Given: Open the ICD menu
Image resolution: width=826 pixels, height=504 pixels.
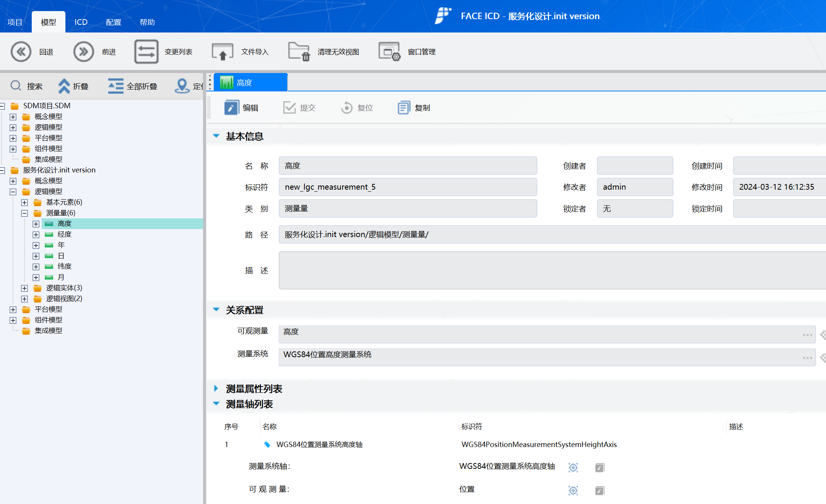Looking at the screenshot, I should click(x=81, y=22).
